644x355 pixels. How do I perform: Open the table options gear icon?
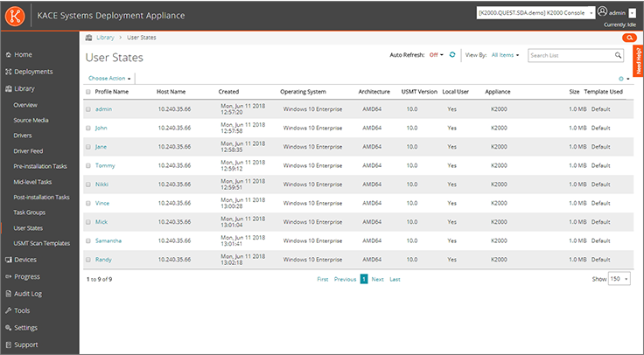621,79
